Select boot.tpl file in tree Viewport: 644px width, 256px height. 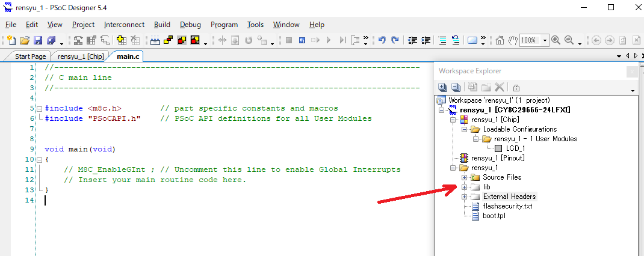coord(494,216)
